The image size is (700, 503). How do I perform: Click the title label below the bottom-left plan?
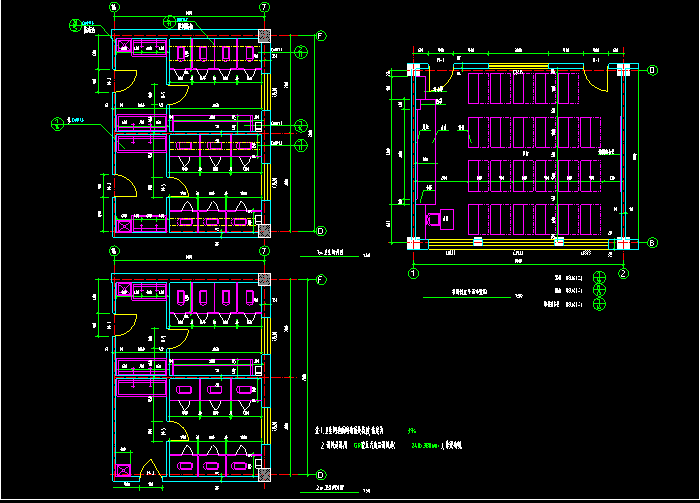click(331, 490)
